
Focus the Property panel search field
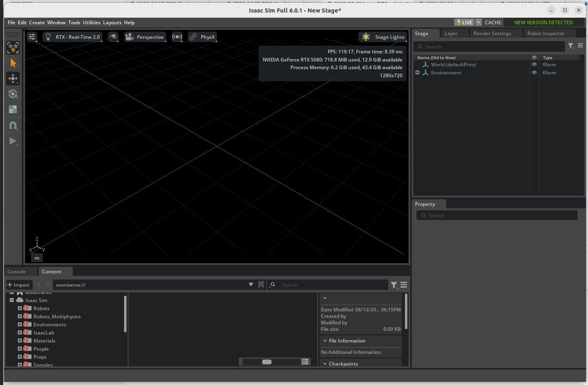[497, 216]
